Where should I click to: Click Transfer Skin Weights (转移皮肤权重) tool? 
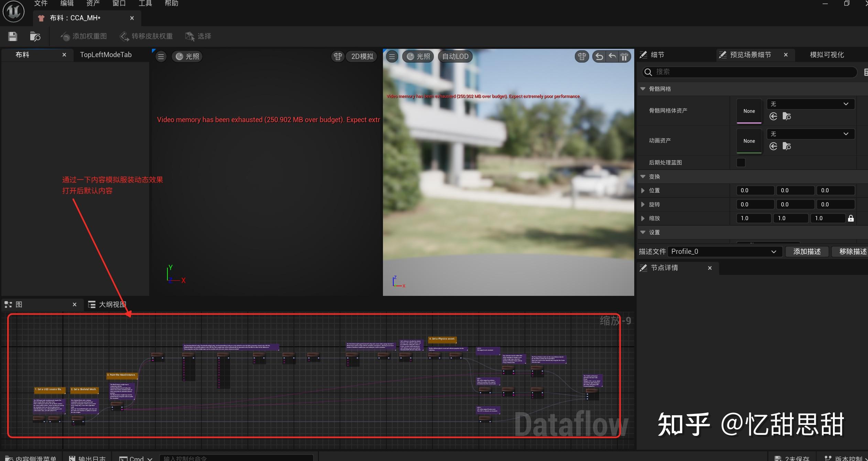coord(146,36)
